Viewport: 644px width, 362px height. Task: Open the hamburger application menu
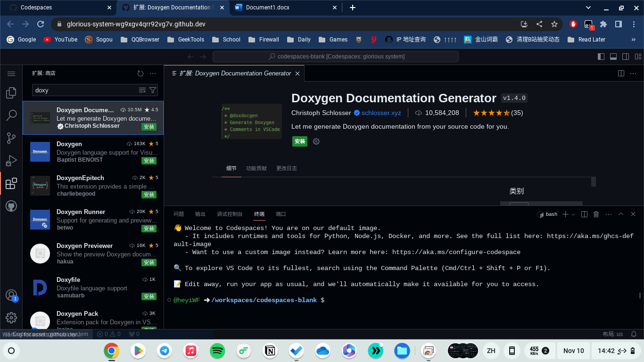(x=11, y=74)
